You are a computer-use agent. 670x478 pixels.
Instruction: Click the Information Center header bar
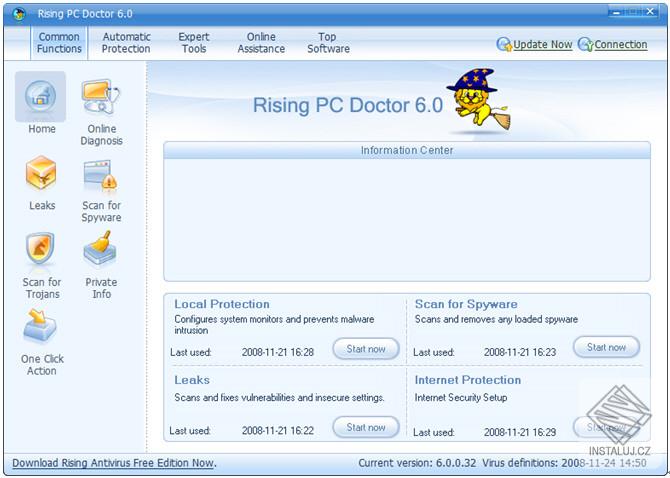[x=407, y=150]
